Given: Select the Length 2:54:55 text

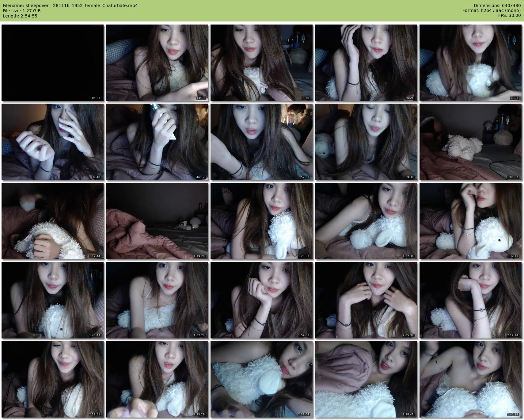Looking at the screenshot, I should tap(20, 16).
